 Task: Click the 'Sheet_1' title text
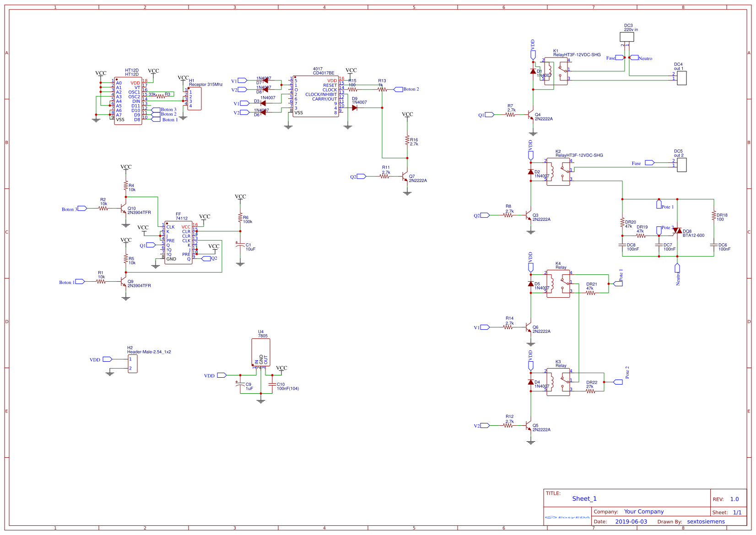[x=584, y=499]
